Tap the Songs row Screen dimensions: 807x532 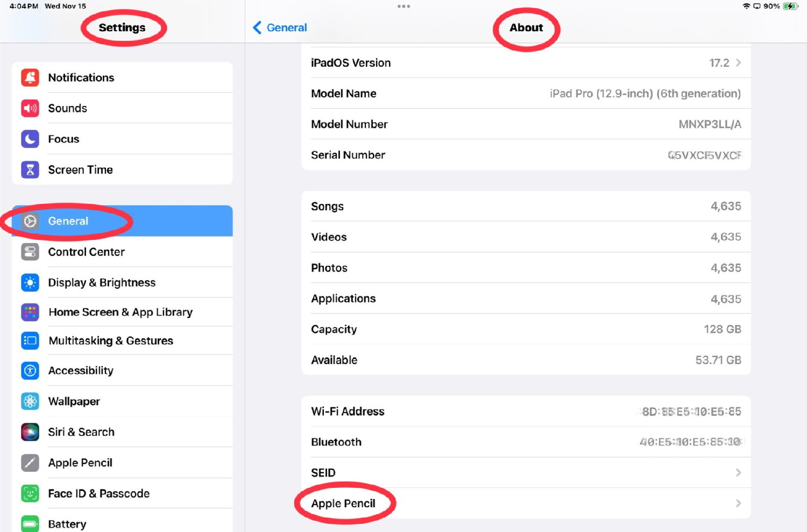[x=526, y=206]
